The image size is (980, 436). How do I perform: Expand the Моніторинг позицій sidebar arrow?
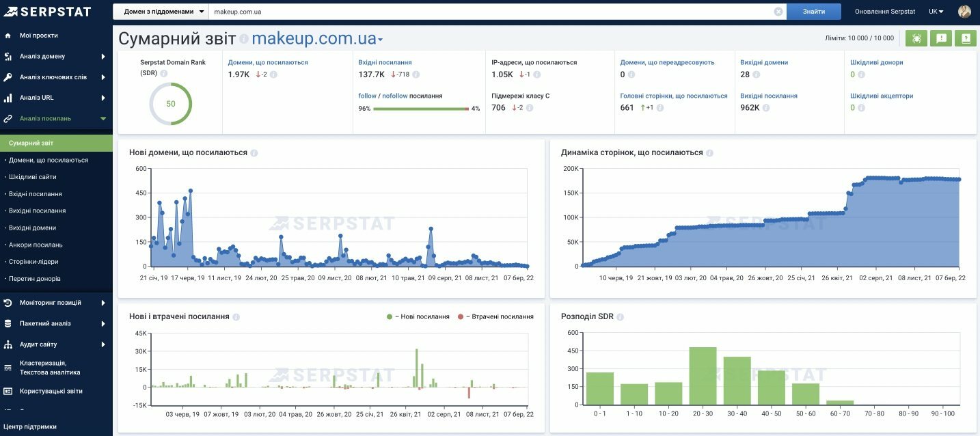tap(103, 303)
